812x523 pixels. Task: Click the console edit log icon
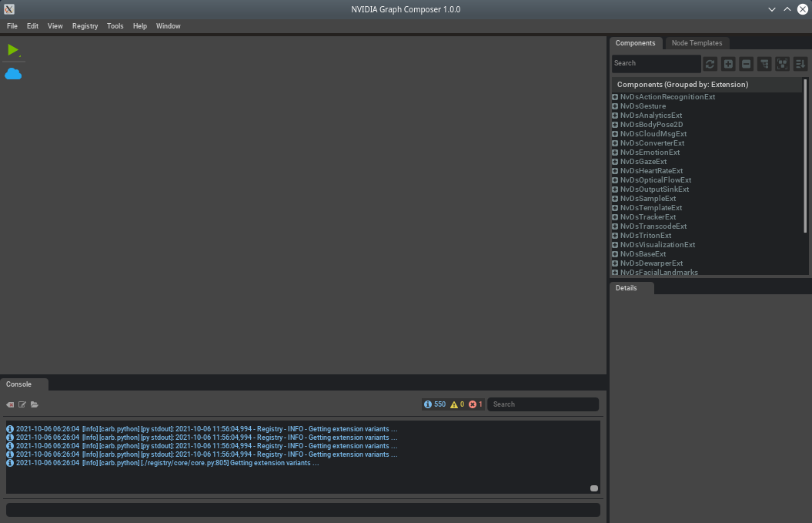coord(22,404)
